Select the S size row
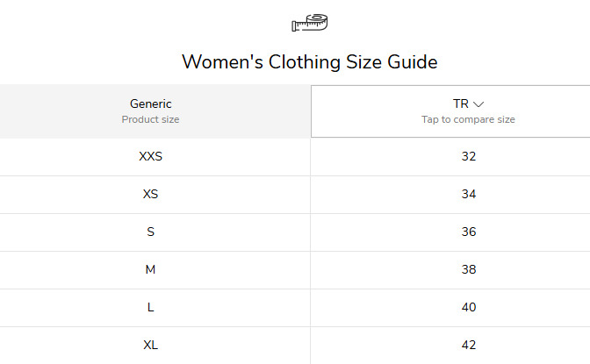The height and width of the screenshot is (364, 590). tap(295, 232)
